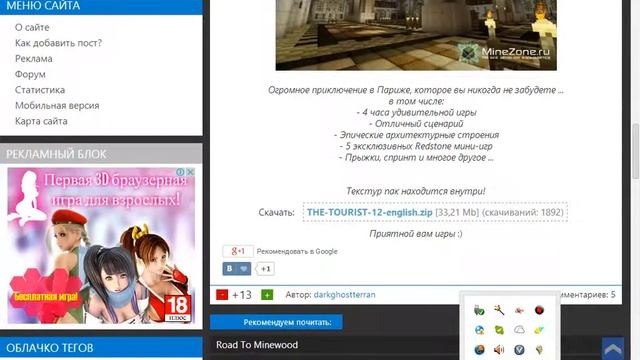Click 'Рекомендовать в Google' label
Image resolution: width=640 pixels, height=360 pixels.
click(x=297, y=251)
